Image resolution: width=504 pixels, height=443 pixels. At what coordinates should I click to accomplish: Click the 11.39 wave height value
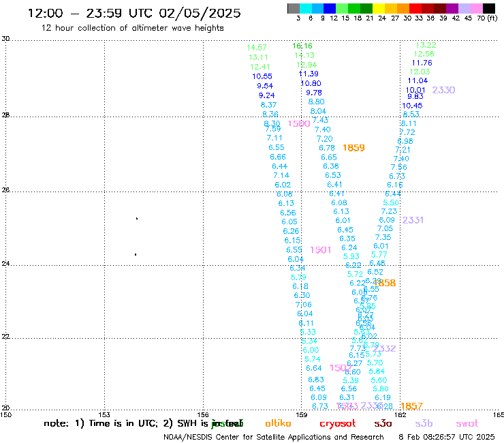309,74
